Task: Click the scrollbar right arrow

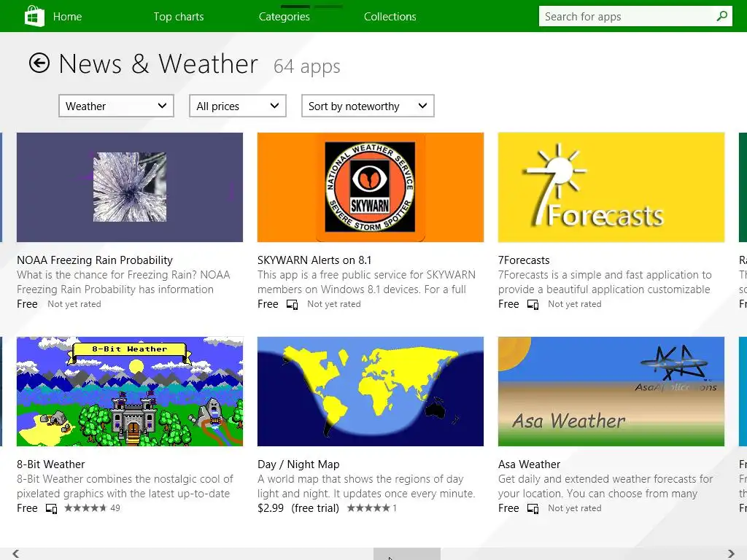Action: point(731,553)
